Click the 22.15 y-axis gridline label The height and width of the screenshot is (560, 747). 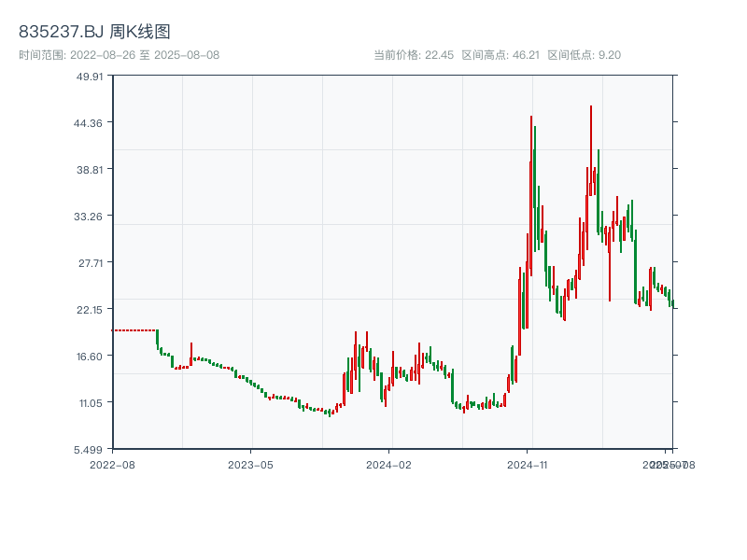[x=91, y=312]
